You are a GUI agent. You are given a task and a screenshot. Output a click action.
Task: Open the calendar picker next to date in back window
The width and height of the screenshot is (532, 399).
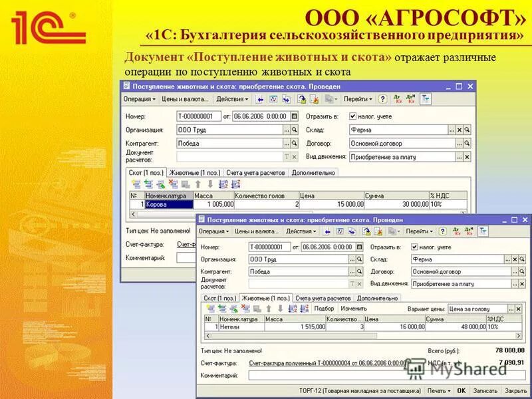coord(295,116)
